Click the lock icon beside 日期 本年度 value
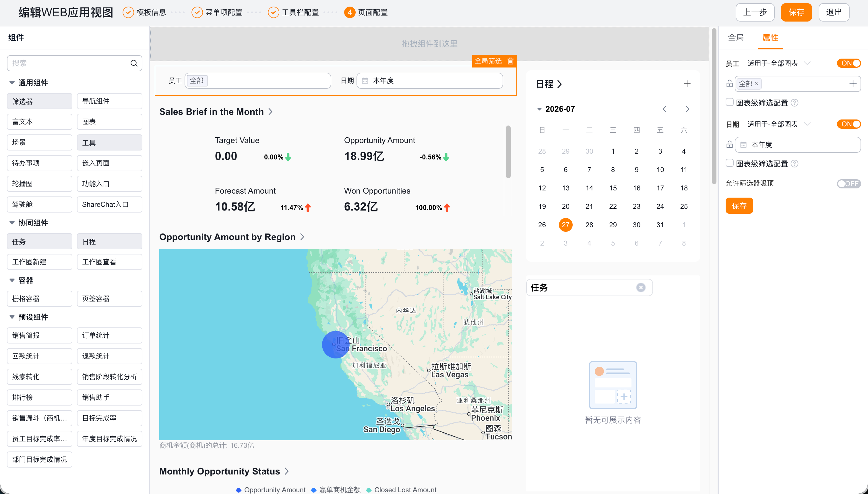868x494 pixels. click(x=730, y=145)
